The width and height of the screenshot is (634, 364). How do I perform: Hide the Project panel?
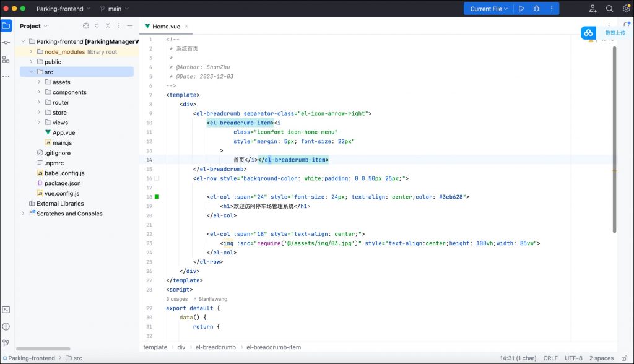pos(129,26)
